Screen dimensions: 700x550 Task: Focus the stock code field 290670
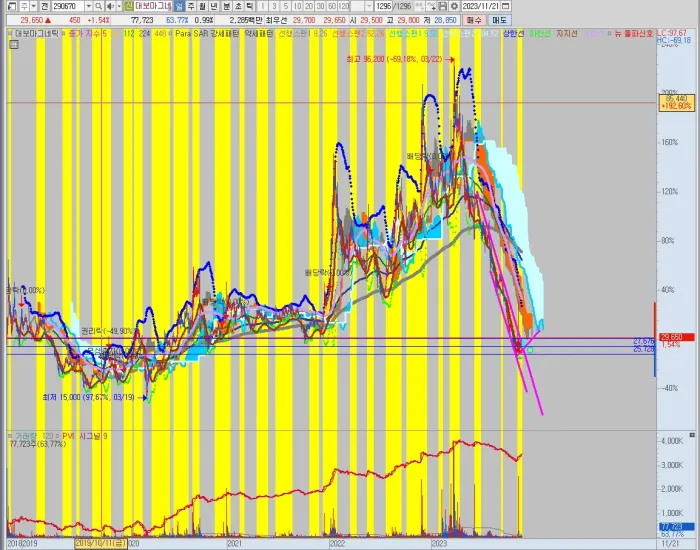(x=67, y=6)
